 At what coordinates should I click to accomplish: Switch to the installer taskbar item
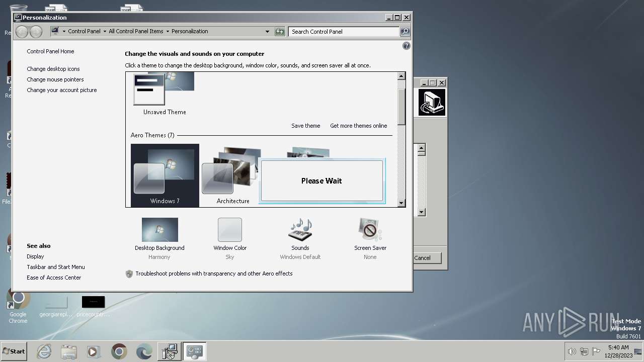(x=170, y=351)
